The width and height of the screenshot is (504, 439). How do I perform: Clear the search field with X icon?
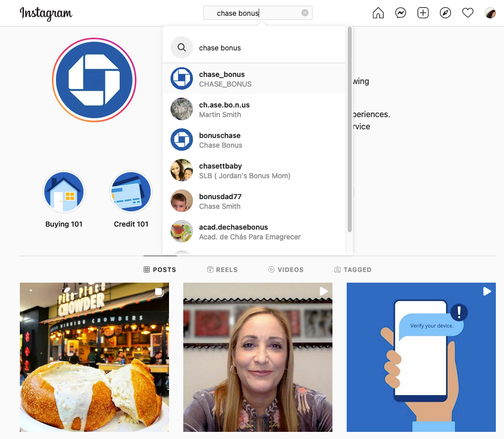tap(305, 13)
